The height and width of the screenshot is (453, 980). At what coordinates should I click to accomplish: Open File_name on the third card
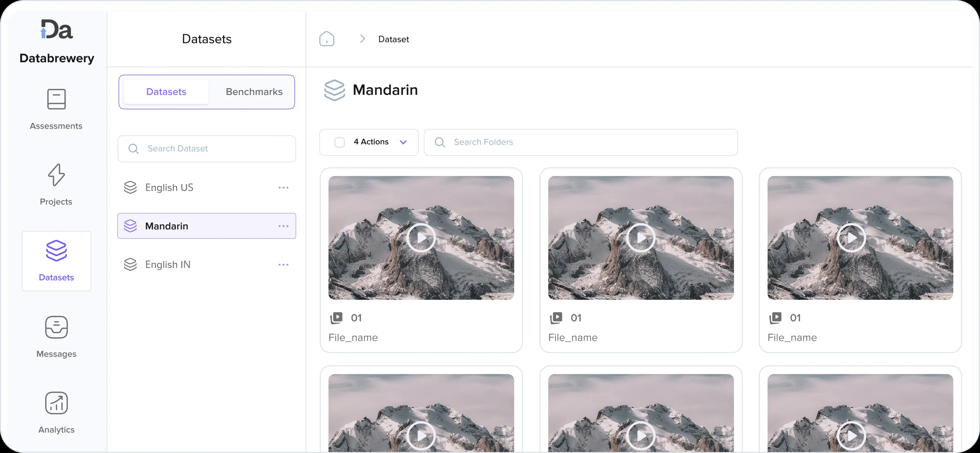[x=792, y=338]
